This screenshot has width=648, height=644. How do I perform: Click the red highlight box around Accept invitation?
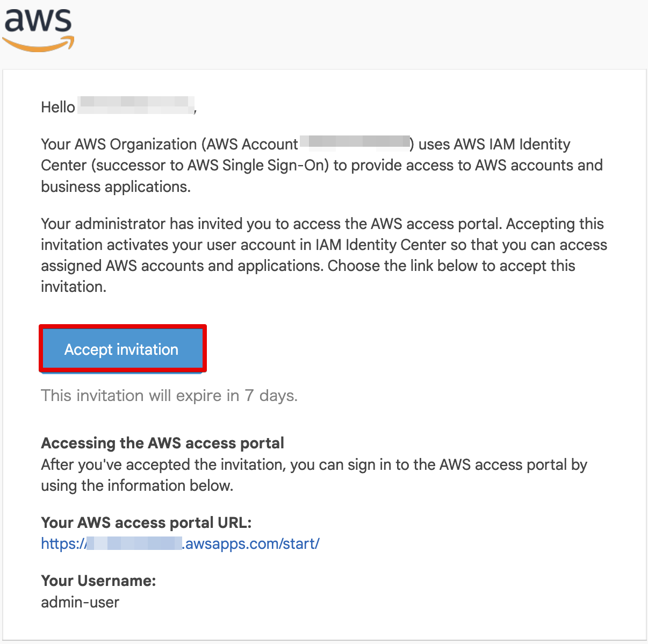[123, 325]
